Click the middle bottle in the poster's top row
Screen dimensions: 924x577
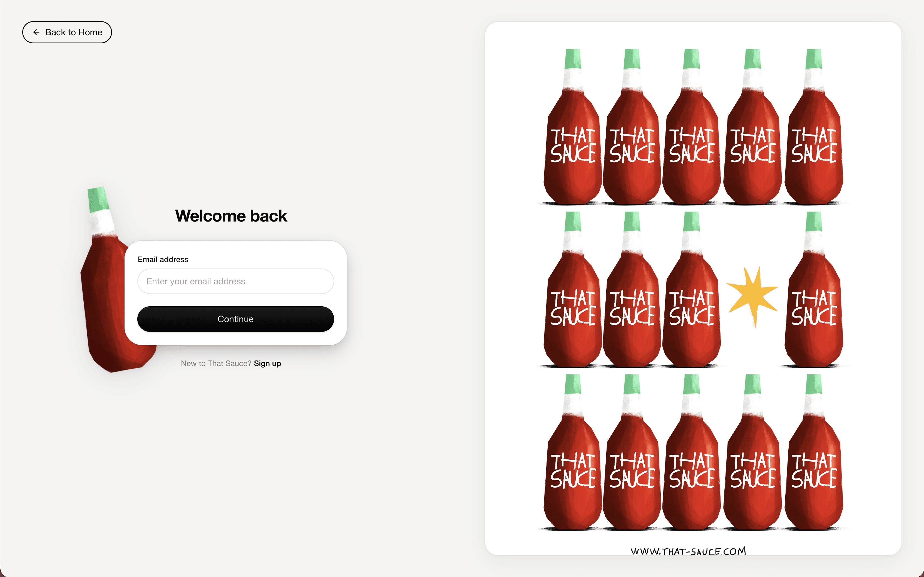[691, 127]
